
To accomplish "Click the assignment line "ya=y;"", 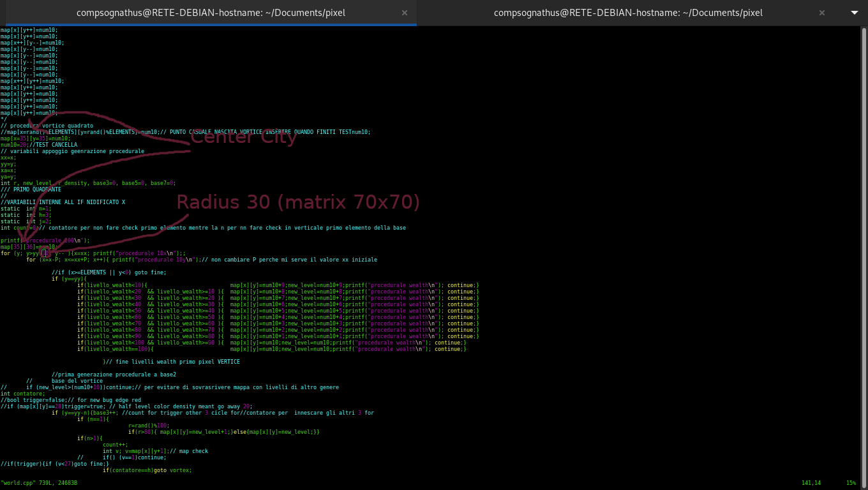I will 8,177.
